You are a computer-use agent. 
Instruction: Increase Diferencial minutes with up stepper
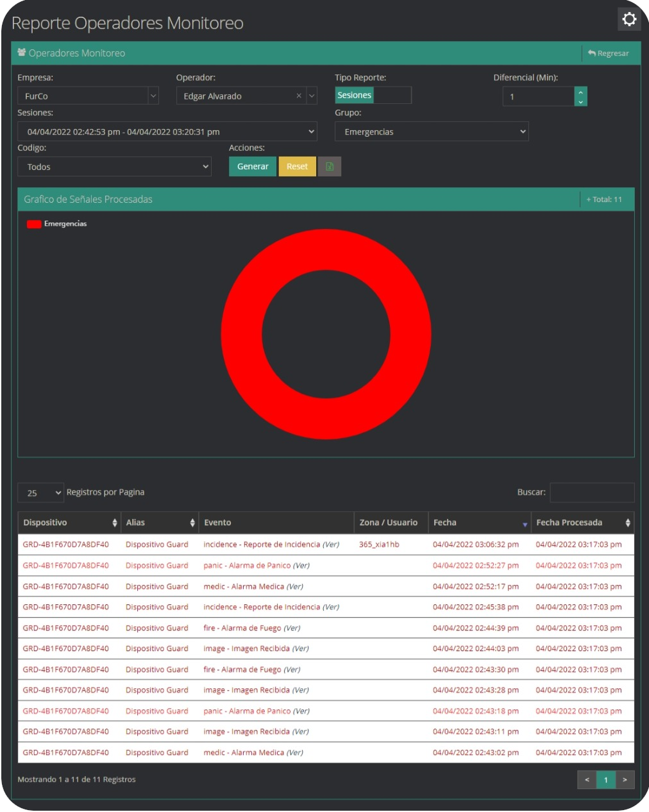click(580, 92)
